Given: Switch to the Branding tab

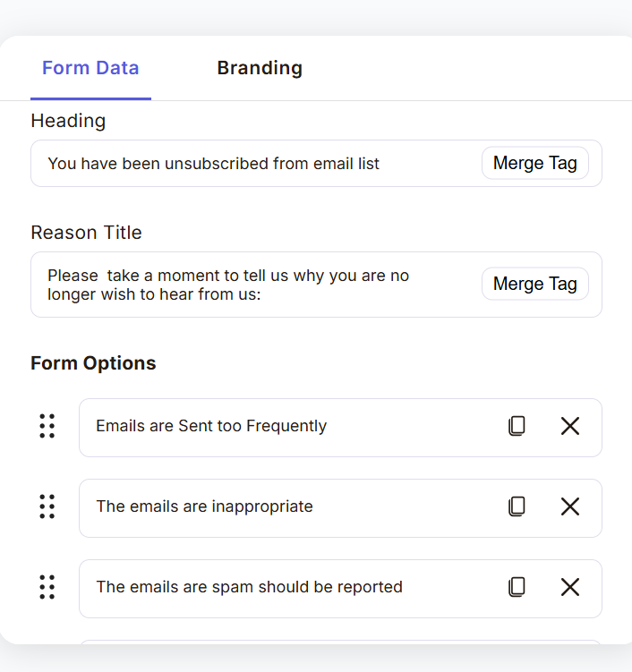Looking at the screenshot, I should pos(260,68).
